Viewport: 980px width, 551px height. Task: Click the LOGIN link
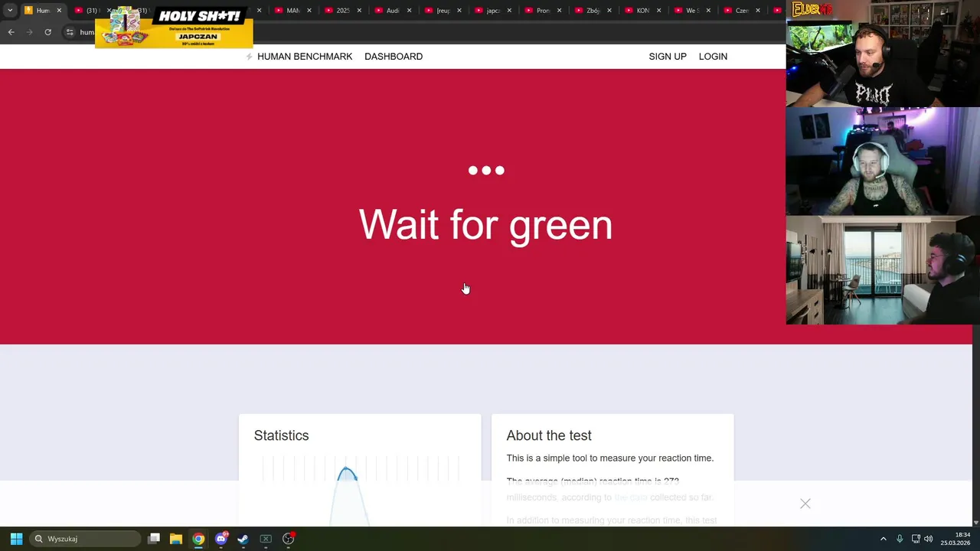tap(713, 57)
